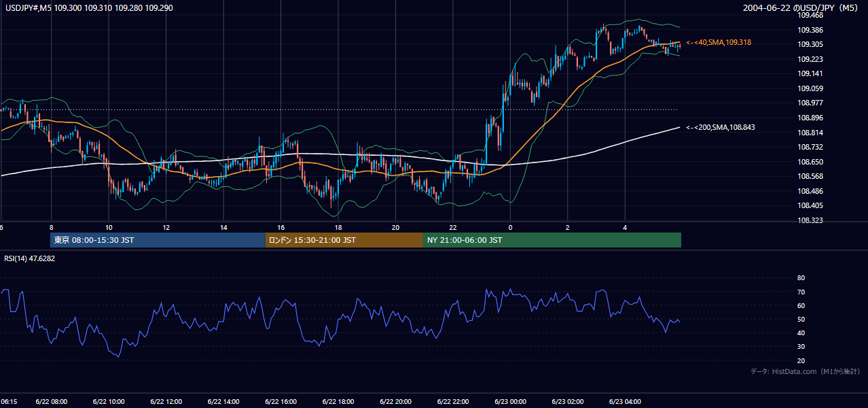The height and width of the screenshot is (408, 868).
Task: Click hour marker 20 under the price chart
Action: point(395,228)
